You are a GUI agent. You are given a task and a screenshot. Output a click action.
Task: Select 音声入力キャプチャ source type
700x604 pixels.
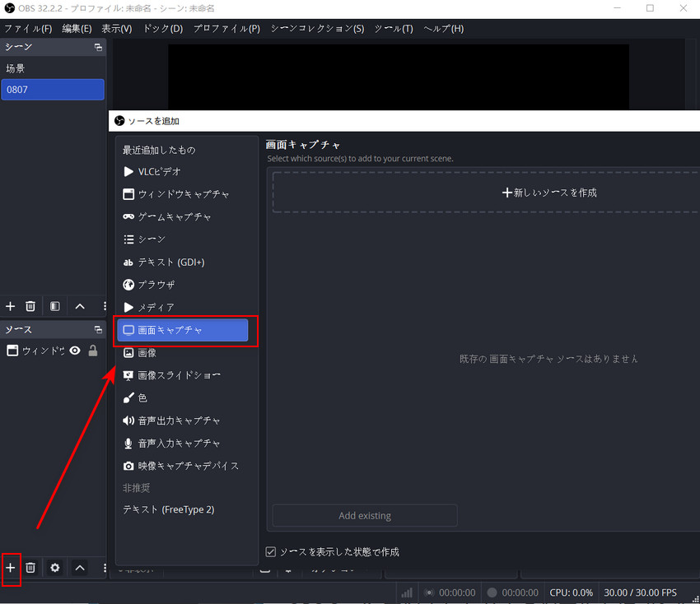[183, 444]
